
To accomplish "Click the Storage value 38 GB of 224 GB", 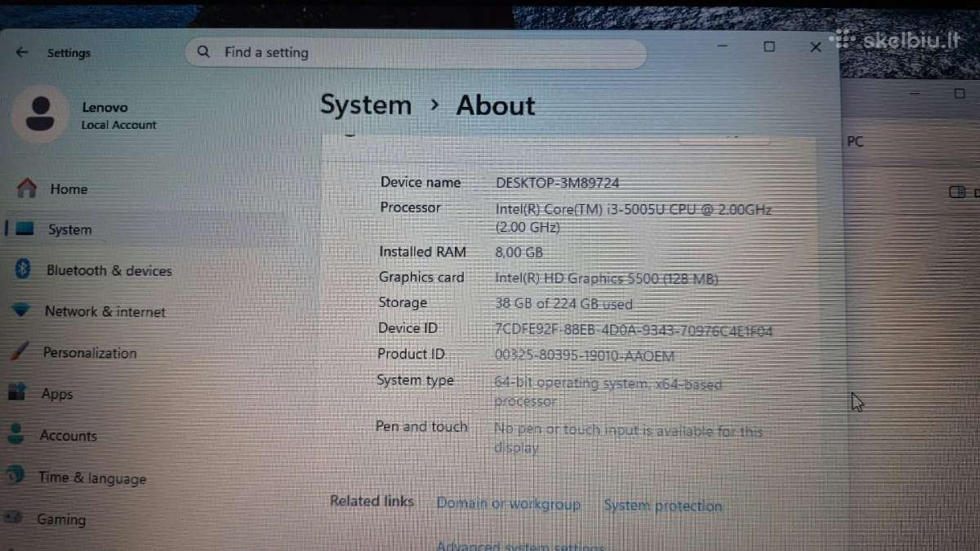I will (563, 304).
